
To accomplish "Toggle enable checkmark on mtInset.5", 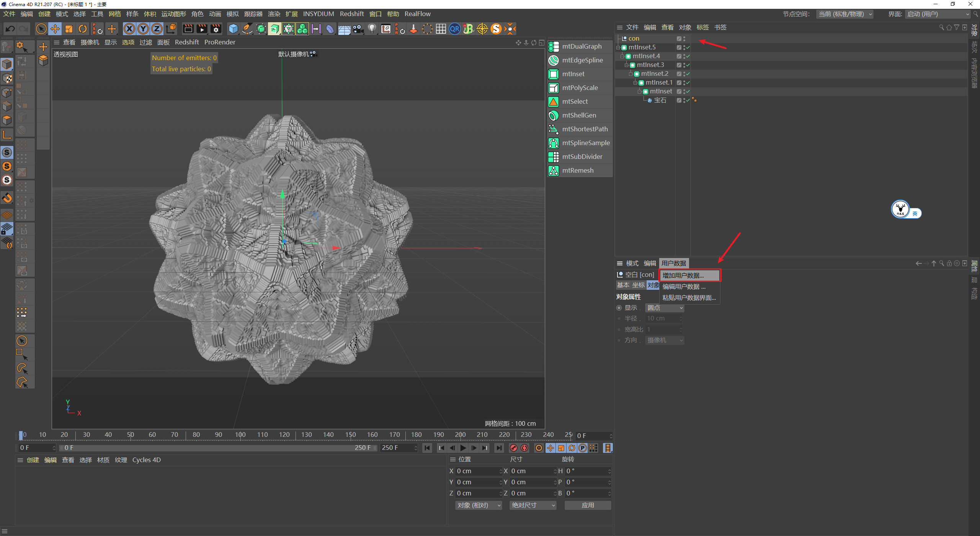I will click(x=688, y=47).
